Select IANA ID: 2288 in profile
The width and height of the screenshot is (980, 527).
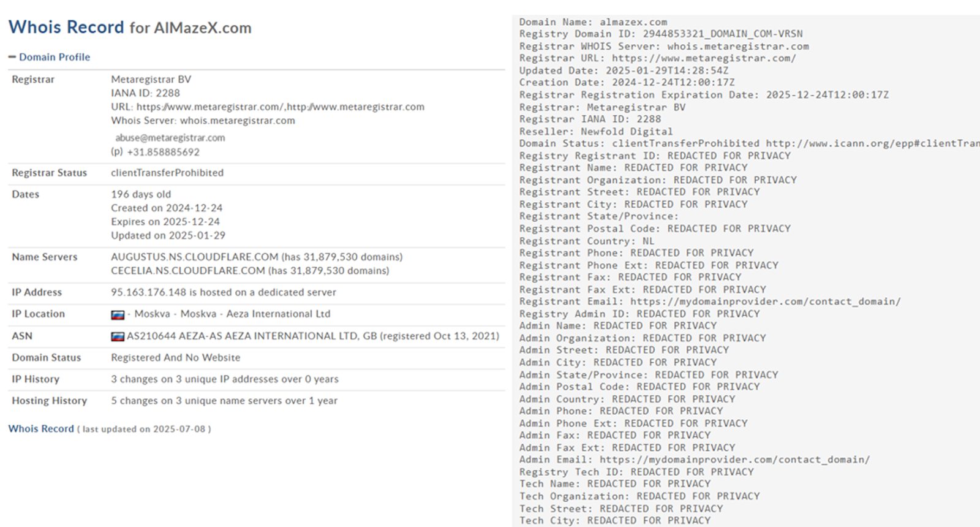145,93
